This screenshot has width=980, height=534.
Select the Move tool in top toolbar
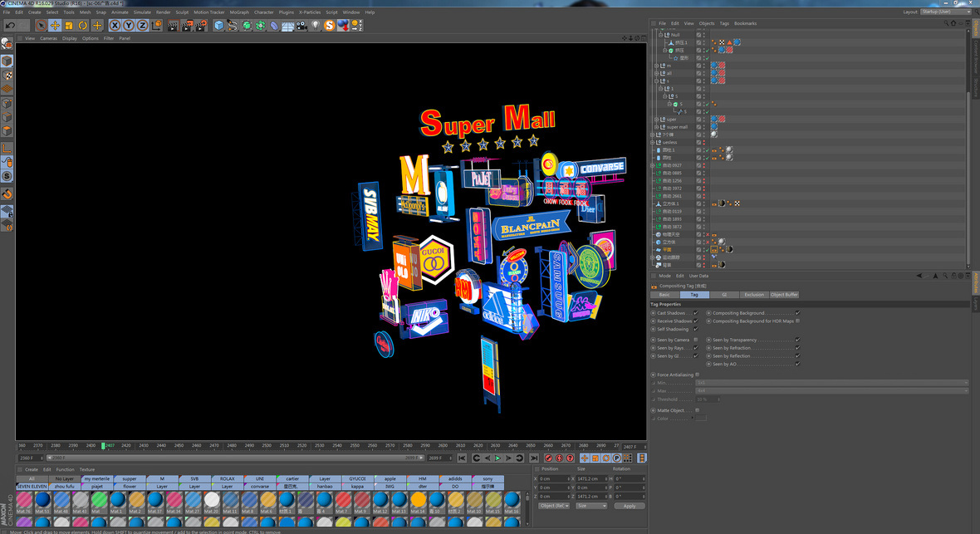[x=55, y=26]
